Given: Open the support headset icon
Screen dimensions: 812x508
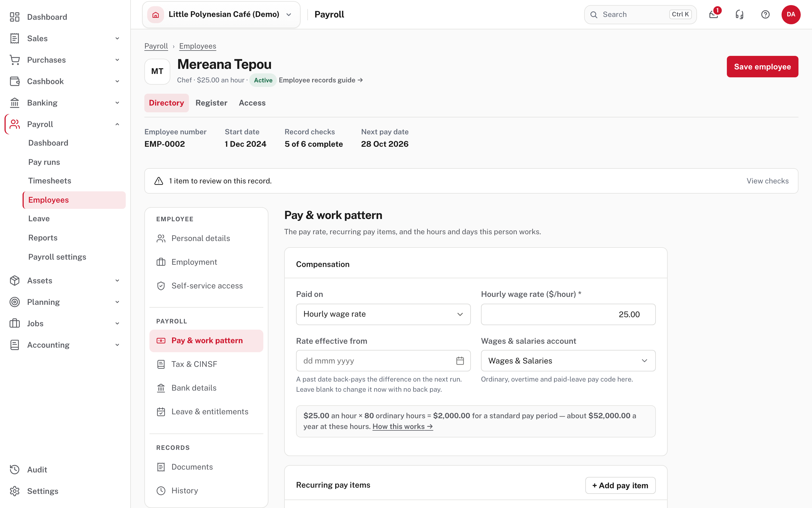Looking at the screenshot, I should click(x=739, y=14).
